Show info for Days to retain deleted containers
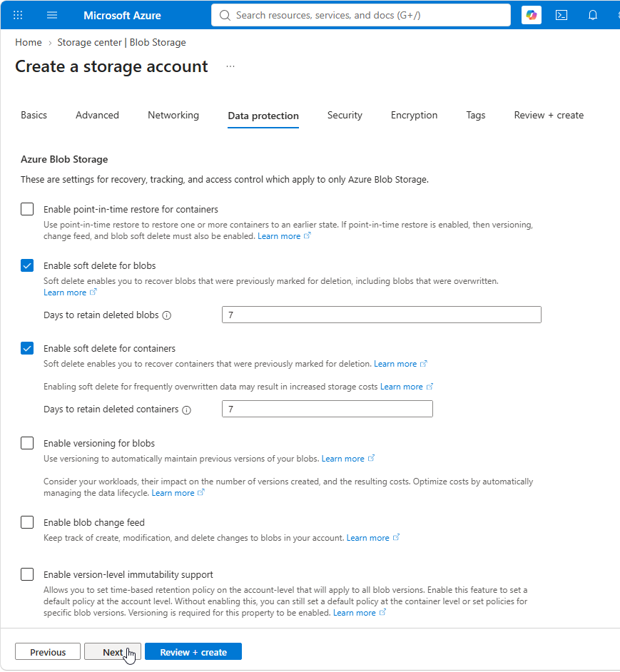 pos(186,410)
